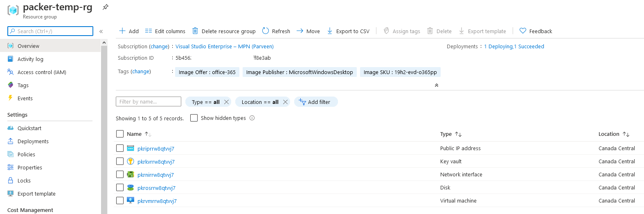Click the Refresh toolbar icon
The image size is (644, 214).
pos(266,31)
